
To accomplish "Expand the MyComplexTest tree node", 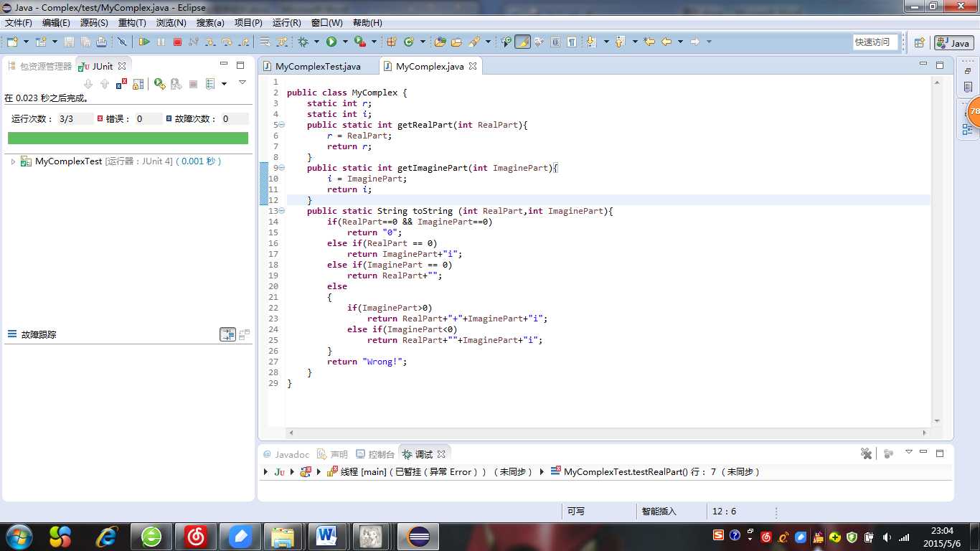I will [x=13, y=162].
